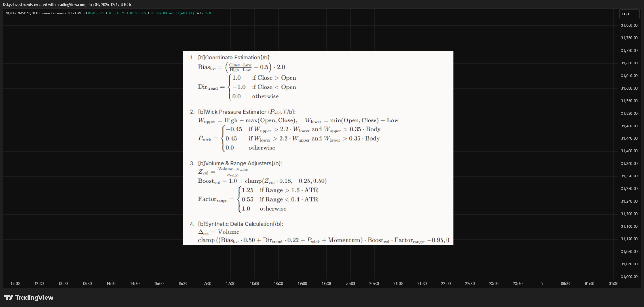The width and height of the screenshot is (644, 307).
Task: Click the 20:00 time label
Action: pyautogui.click(x=350, y=284)
